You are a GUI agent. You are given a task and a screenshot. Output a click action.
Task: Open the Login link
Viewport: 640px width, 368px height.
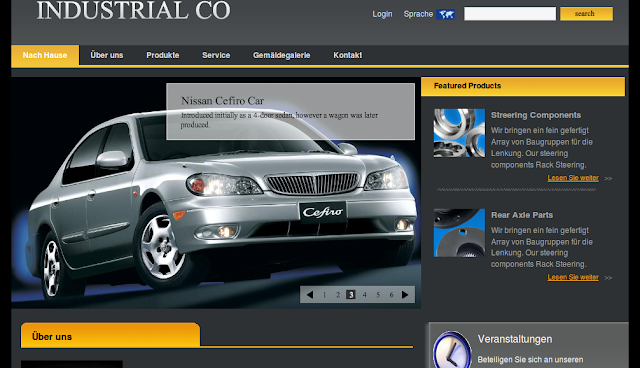[382, 14]
